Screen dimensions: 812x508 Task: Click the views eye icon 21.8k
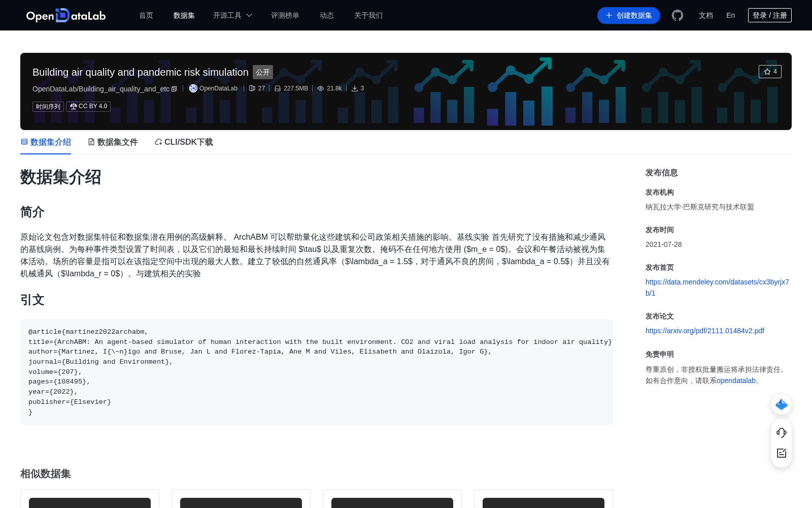[x=321, y=88]
